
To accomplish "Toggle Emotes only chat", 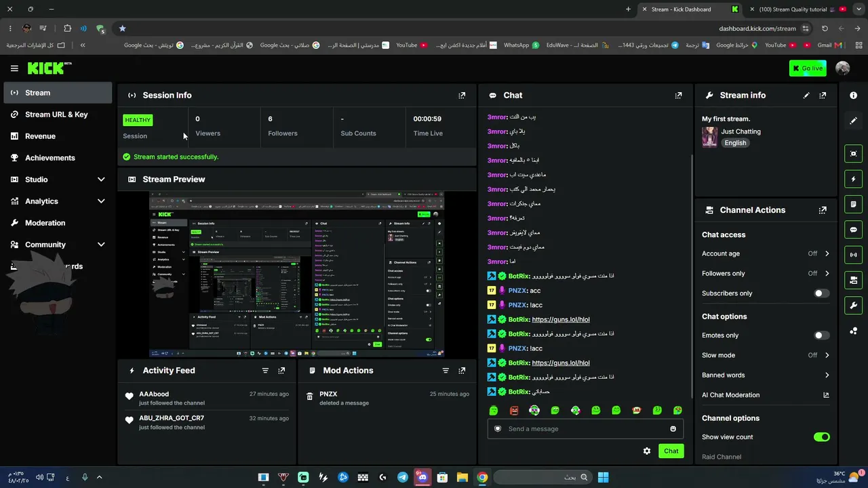I will pos(821,335).
